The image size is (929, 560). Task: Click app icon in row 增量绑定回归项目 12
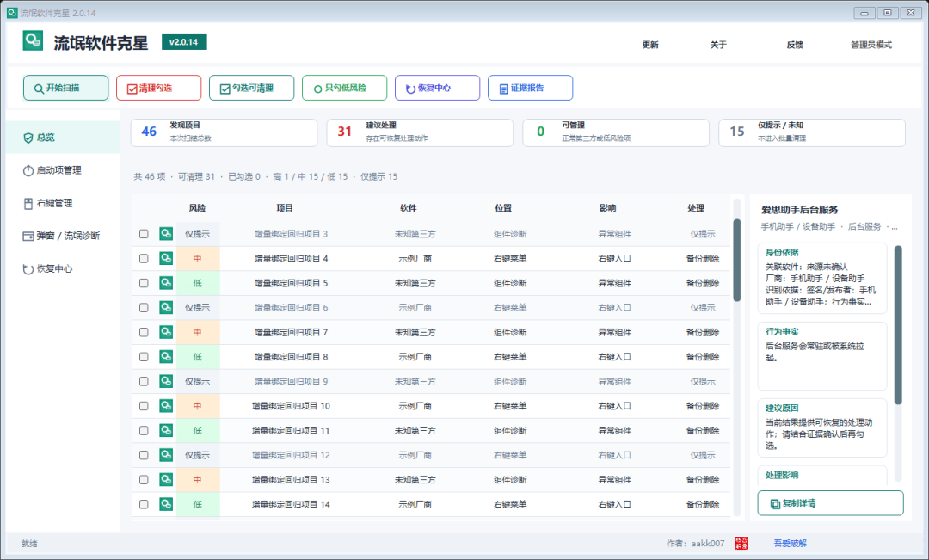coord(166,455)
